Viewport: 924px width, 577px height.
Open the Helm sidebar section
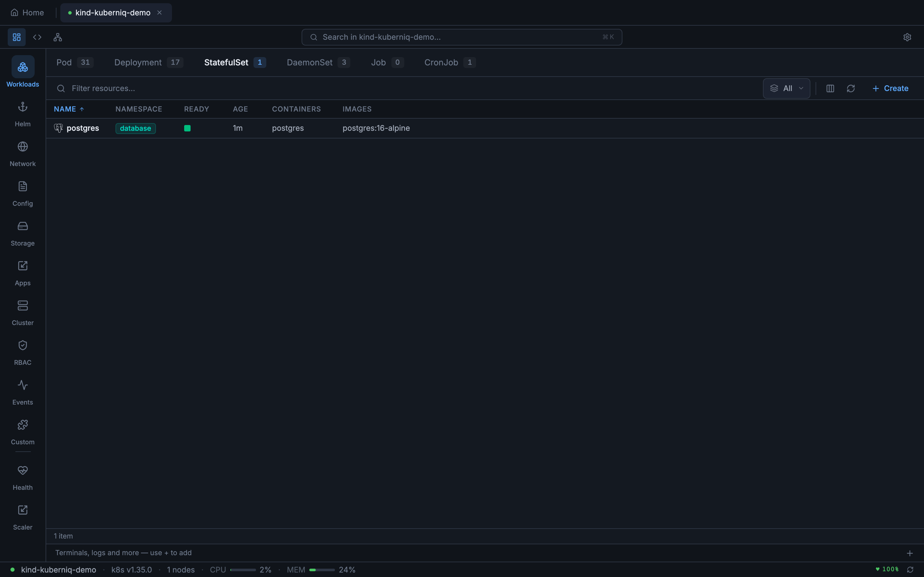click(x=22, y=113)
